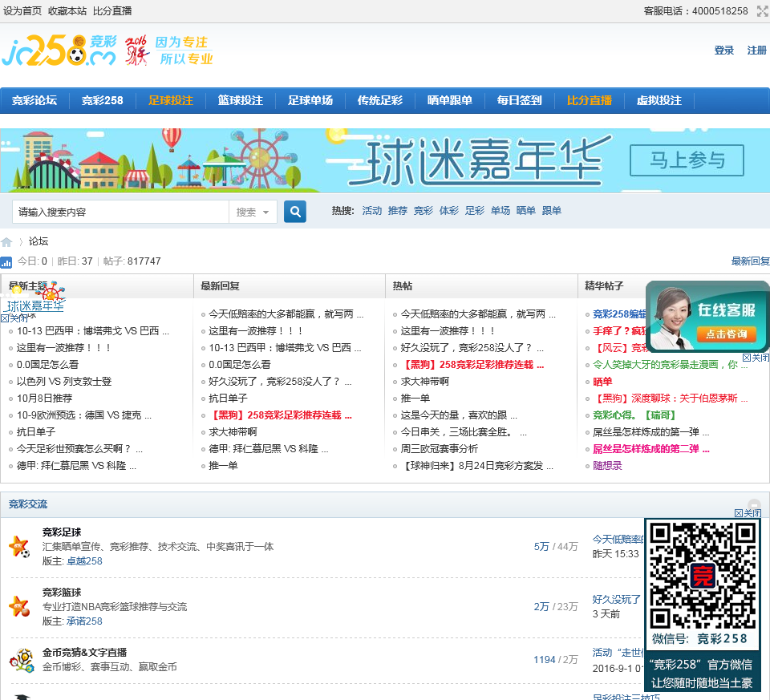
Task: Open 足球投注 in navigation bar
Action: coord(170,101)
